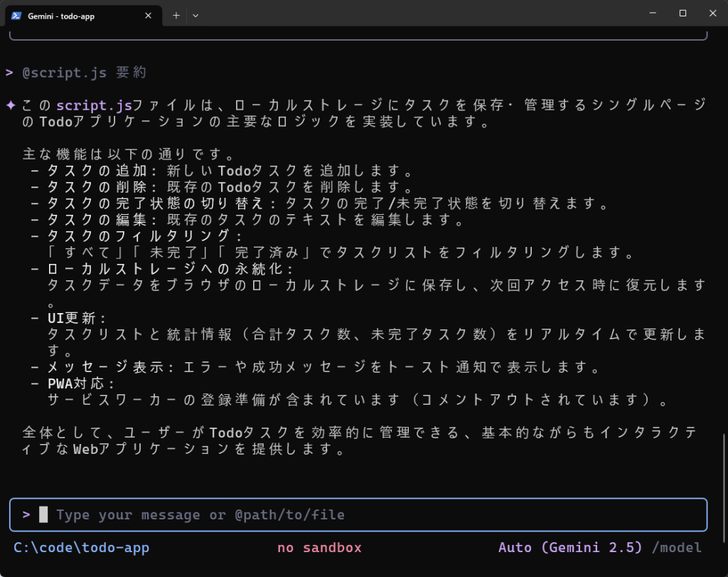Click the /model shortcut in the status bar

[676, 547]
